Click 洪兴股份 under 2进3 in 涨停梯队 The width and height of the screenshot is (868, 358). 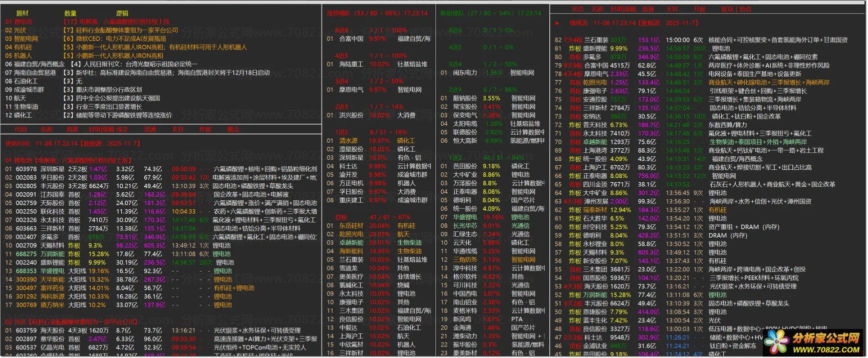(351, 116)
